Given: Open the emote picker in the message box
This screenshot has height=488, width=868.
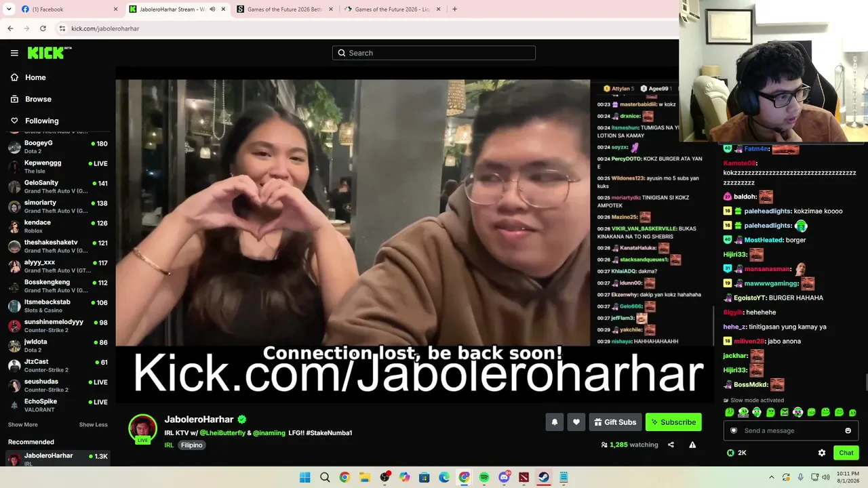Looking at the screenshot, I should pyautogui.click(x=848, y=430).
